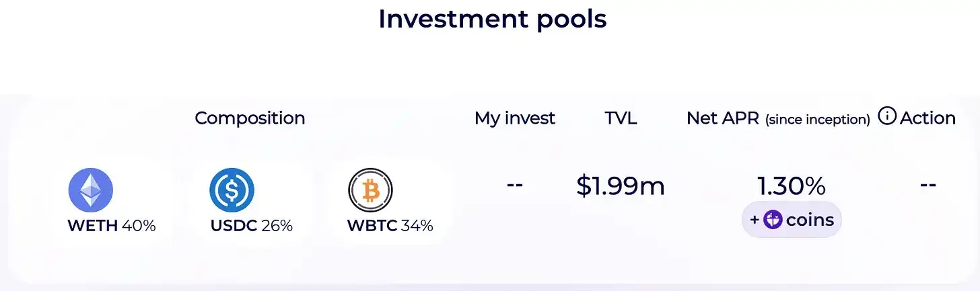Viewport: 980px width, 291px height.
Task: Click the TVL column header
Action: click(621, 118)
